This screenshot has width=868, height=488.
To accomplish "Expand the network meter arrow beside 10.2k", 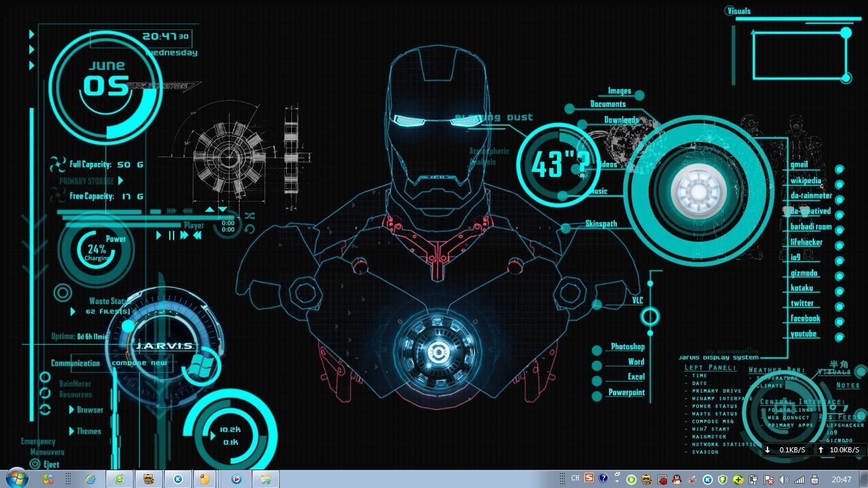I will (213, 436).
